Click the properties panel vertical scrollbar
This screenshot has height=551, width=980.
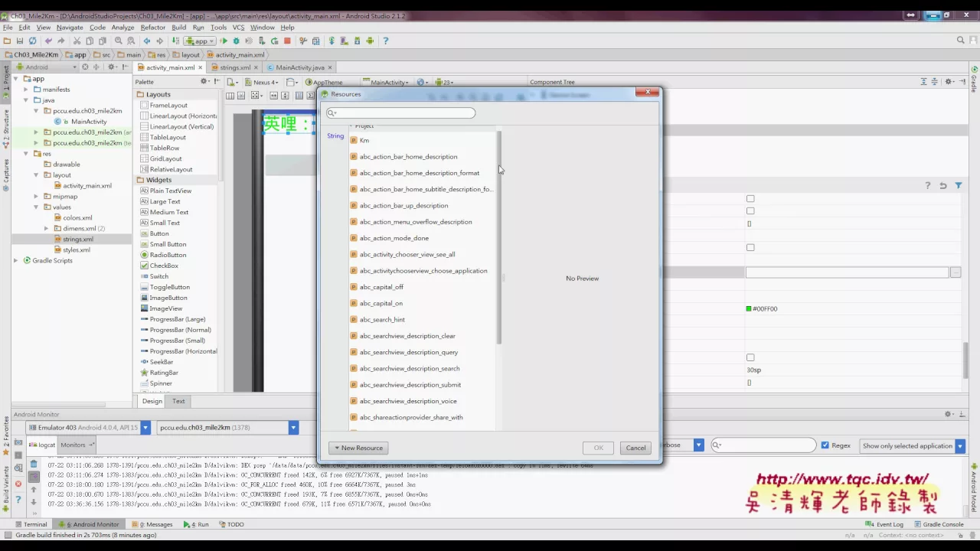click(x=965, y=360)
